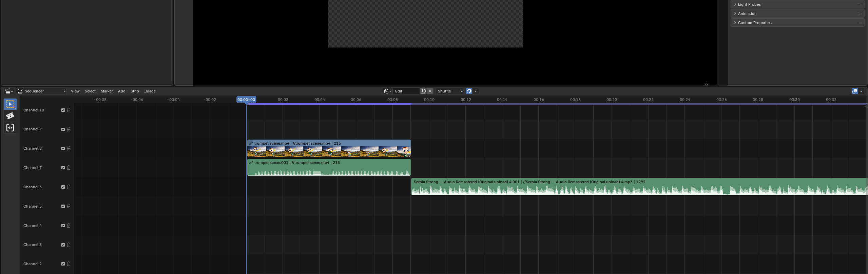Lock Channel 8 with padlock icon
The image size is (868, 274).
[69, 148]
